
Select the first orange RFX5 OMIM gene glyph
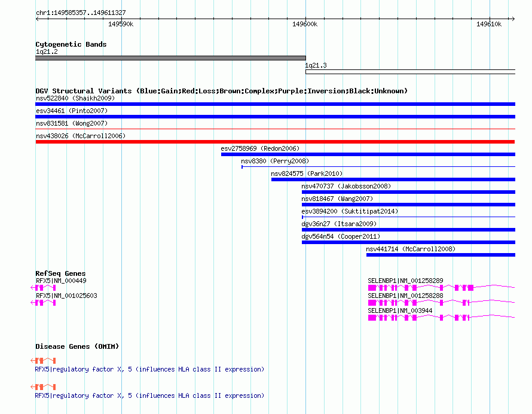click(x=44, y=360)
